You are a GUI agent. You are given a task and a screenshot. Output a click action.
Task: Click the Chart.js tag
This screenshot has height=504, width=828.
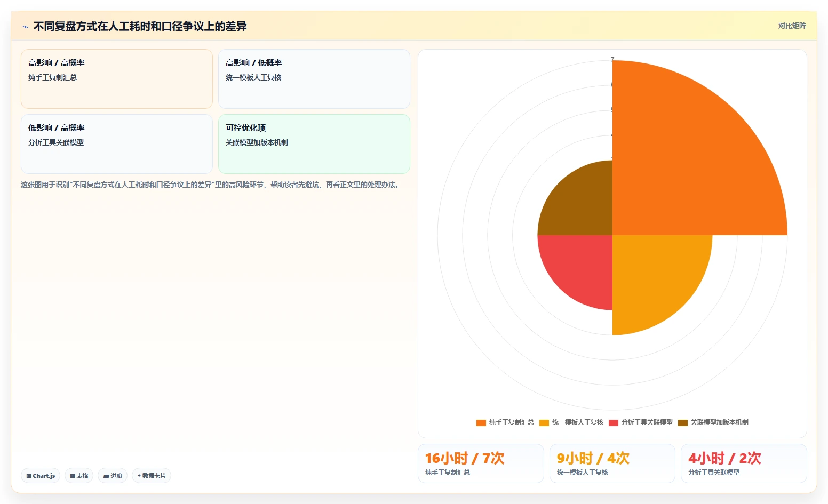pyautogui.click(x=41, y=476)
